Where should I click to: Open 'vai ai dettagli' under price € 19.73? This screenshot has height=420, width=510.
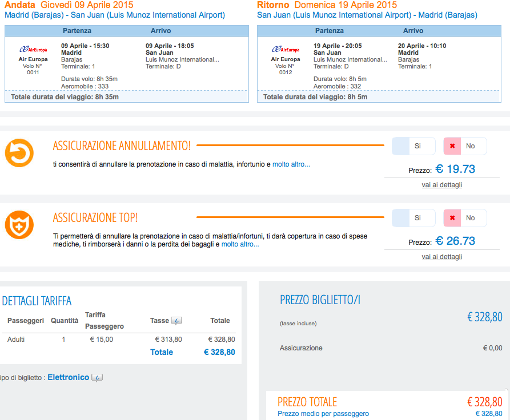[441, 185]
